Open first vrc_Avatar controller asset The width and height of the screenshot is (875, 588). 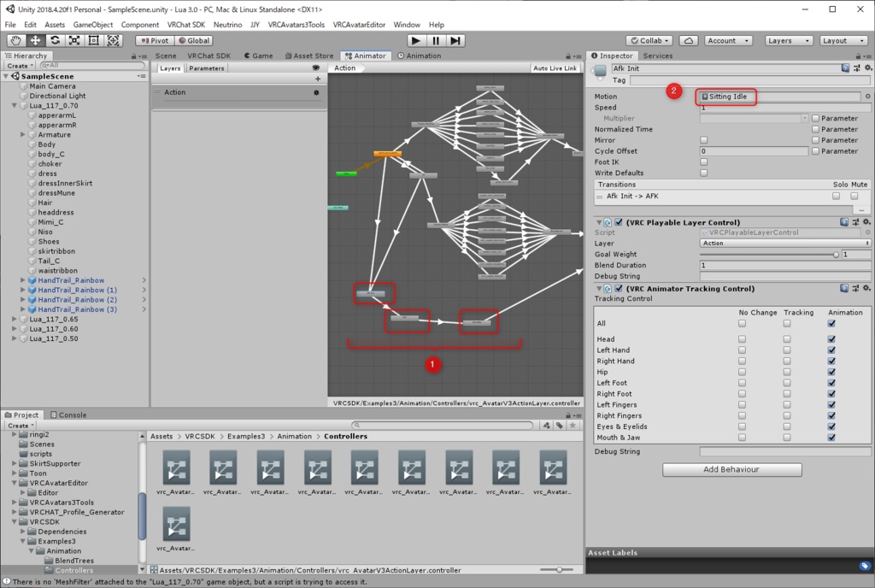point(175,473)
